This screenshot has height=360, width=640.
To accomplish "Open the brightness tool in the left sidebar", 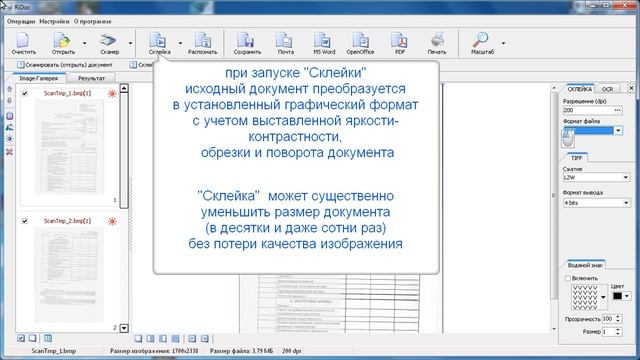I will point(9,139).
